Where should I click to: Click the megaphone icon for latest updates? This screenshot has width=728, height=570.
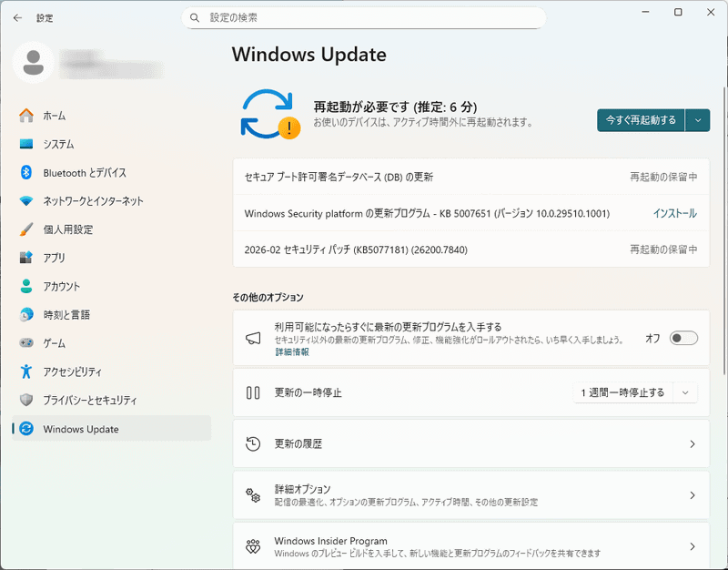(253, 338)
